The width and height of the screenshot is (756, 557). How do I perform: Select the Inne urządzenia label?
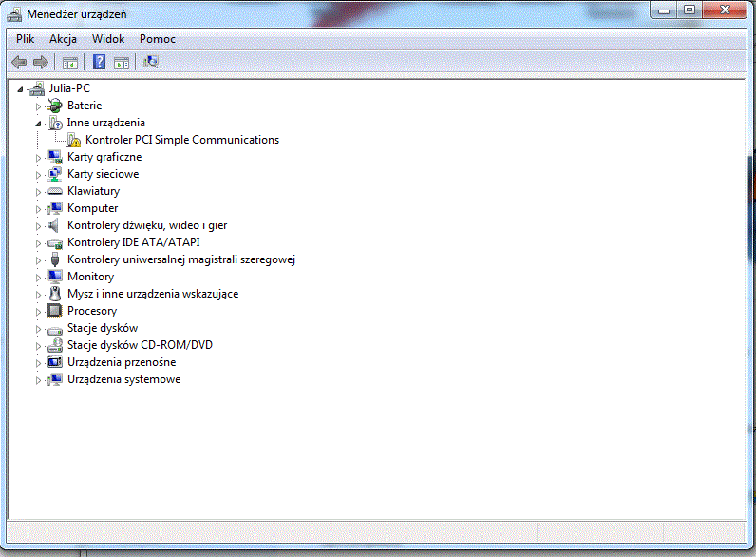pos(106,123)
